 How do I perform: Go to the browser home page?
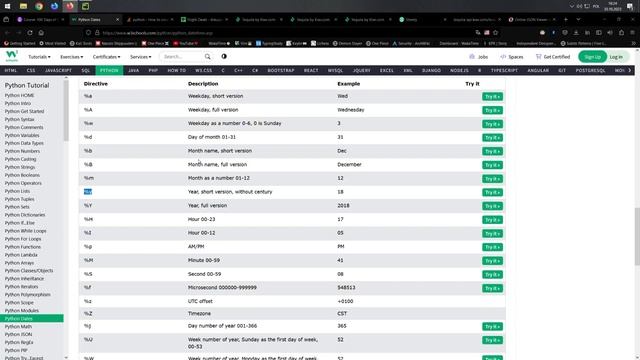pyautogui.click(x=41, y=33)
